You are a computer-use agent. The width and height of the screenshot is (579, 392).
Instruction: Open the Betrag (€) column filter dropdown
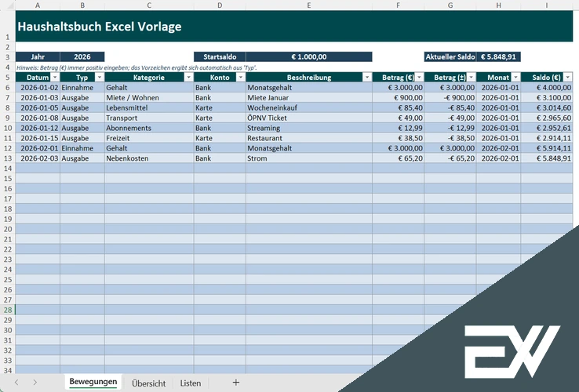pyautogui.click(x=419, y=77)
